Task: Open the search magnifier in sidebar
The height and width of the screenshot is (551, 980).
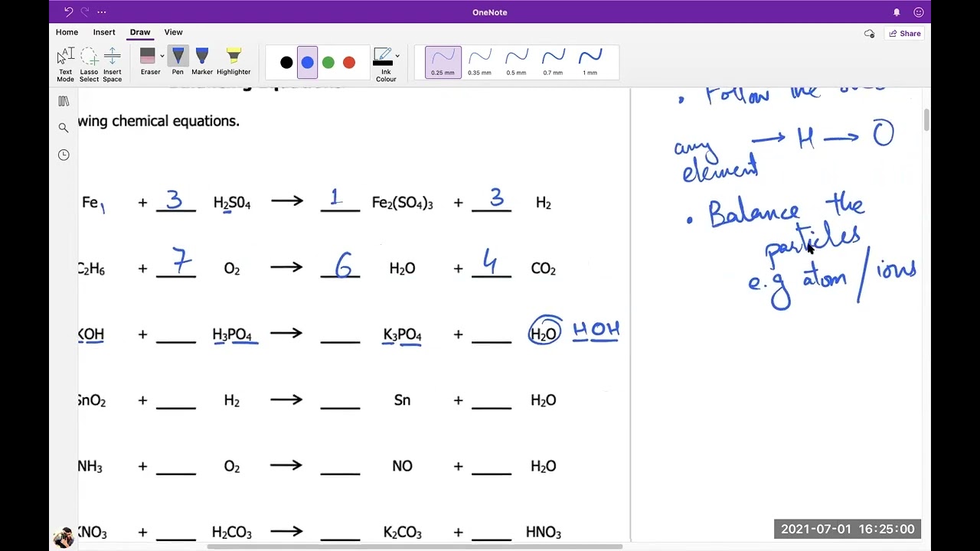Action: pos(64,128)
